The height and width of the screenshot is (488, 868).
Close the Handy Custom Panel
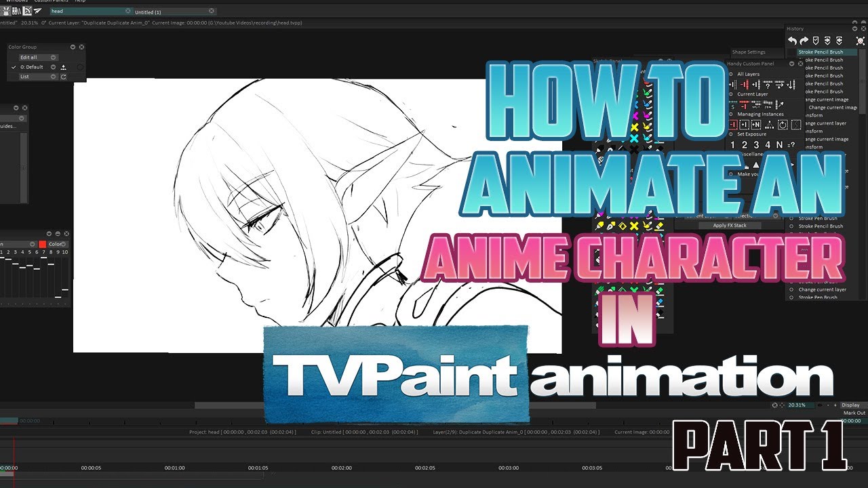[x=800, y=64]
